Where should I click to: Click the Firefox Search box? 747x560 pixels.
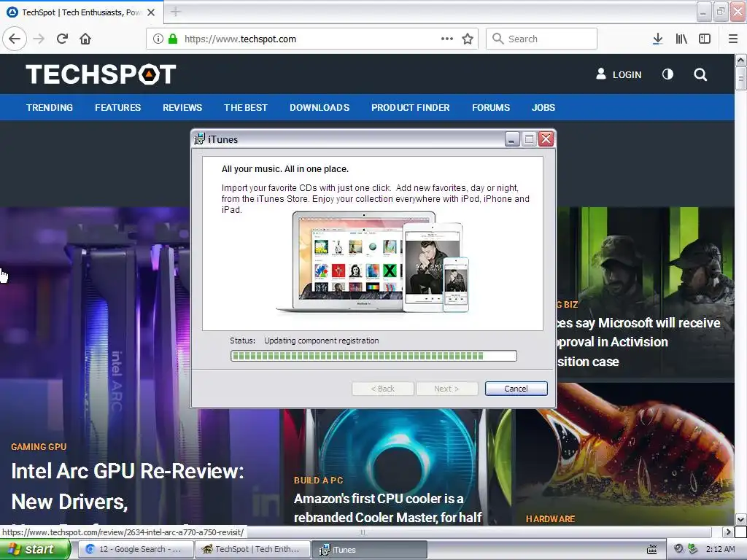(541, 39)
